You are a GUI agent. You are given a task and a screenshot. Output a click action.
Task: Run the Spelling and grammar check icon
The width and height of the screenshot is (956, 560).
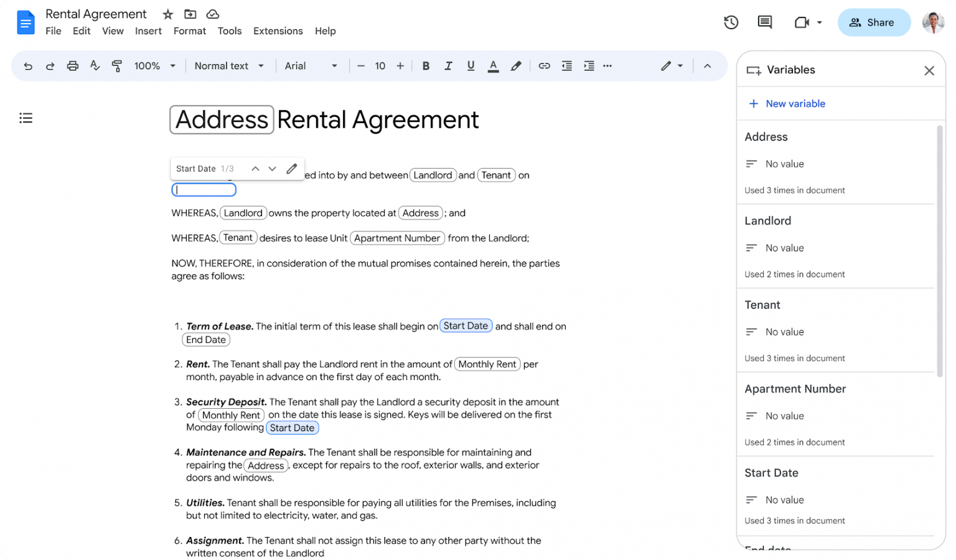(95, 65)
